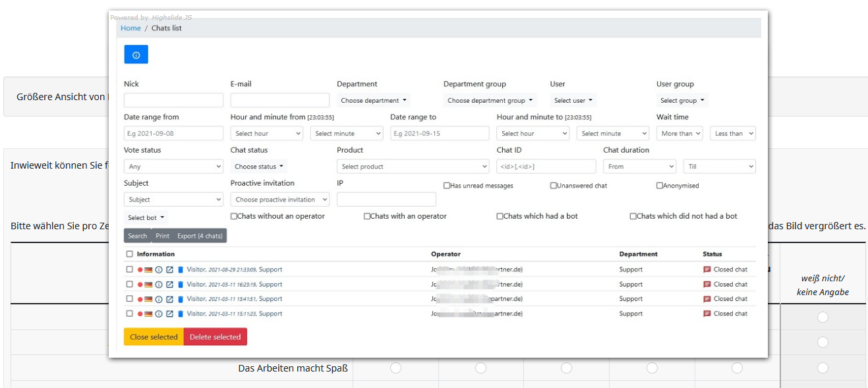The image size is (868, 388).
Task: Open the 21:33:09 chat in a new window
Action: pos(169,269)
